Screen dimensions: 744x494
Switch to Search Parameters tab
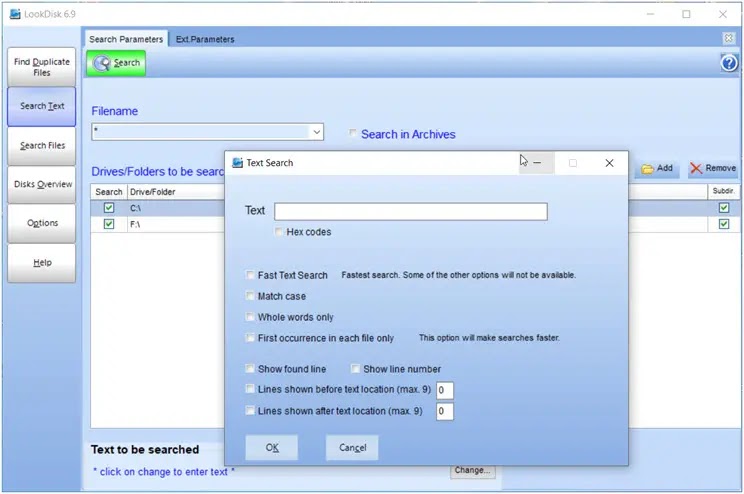pyautogui.click(x=126, y=39)
